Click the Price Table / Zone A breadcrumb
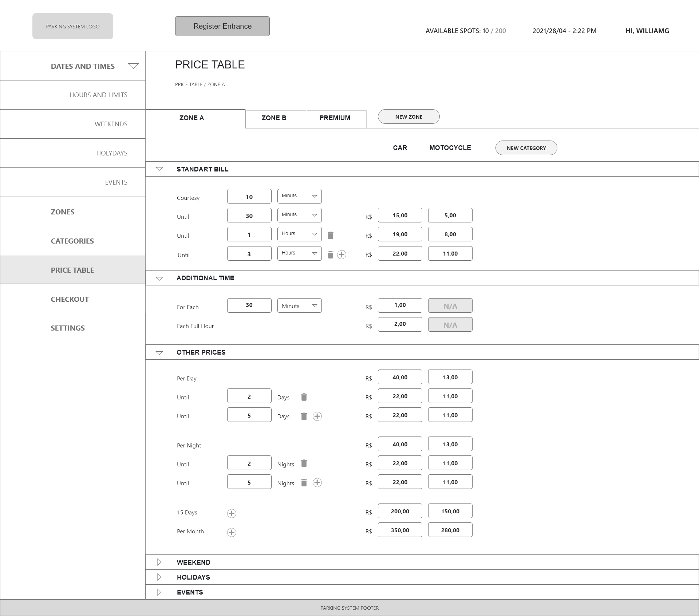 click(x=200, y=84)
